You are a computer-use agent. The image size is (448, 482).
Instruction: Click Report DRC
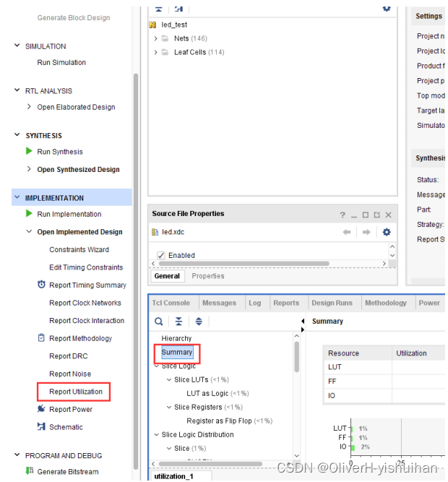tap(69, 356)
